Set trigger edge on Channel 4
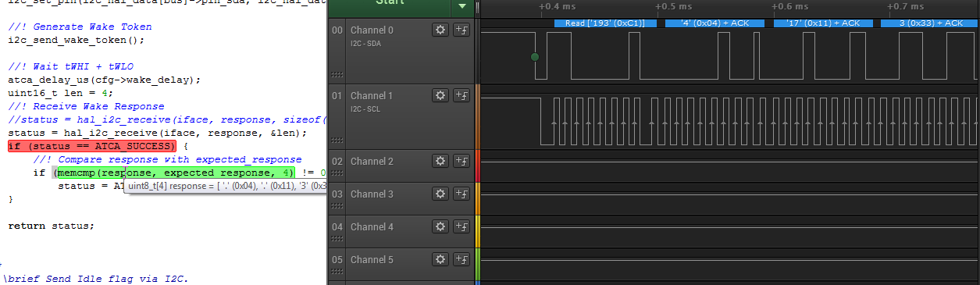The image size is (980, 285). [461, 226]
